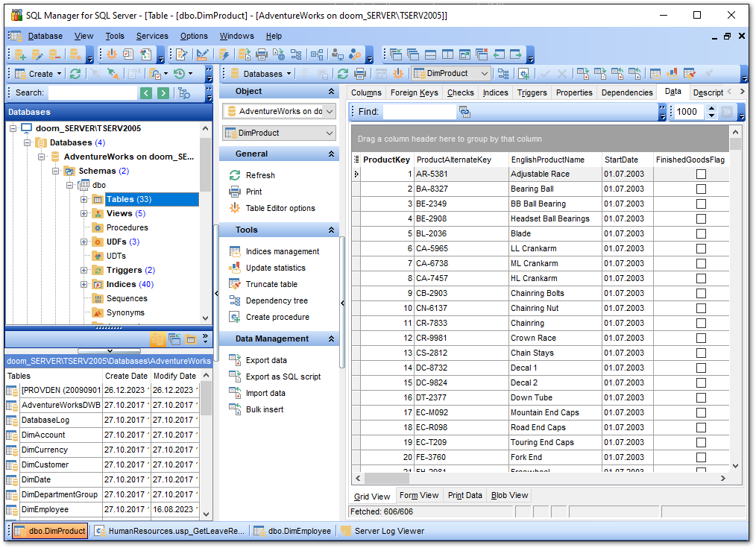
Task: Click the Print icon under General
Action: click(235, 192)
